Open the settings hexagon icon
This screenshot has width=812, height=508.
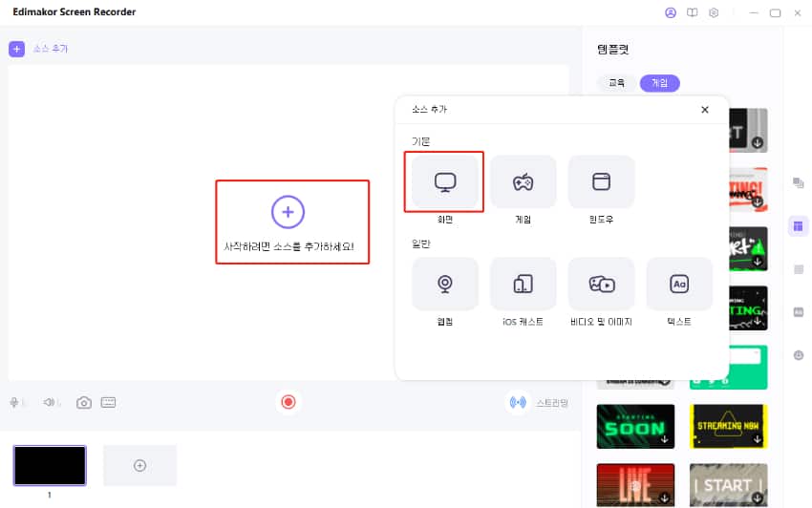tap(714, 13)
